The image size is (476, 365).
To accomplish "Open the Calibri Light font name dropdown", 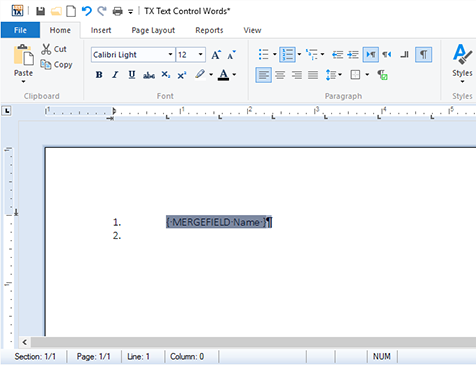I will 170,55.
